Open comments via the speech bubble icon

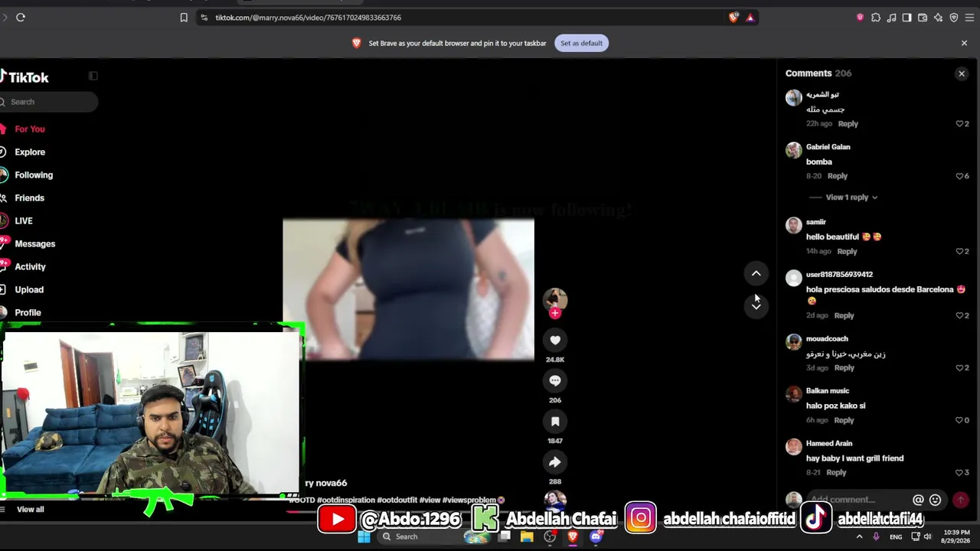(x=555, y=380)
